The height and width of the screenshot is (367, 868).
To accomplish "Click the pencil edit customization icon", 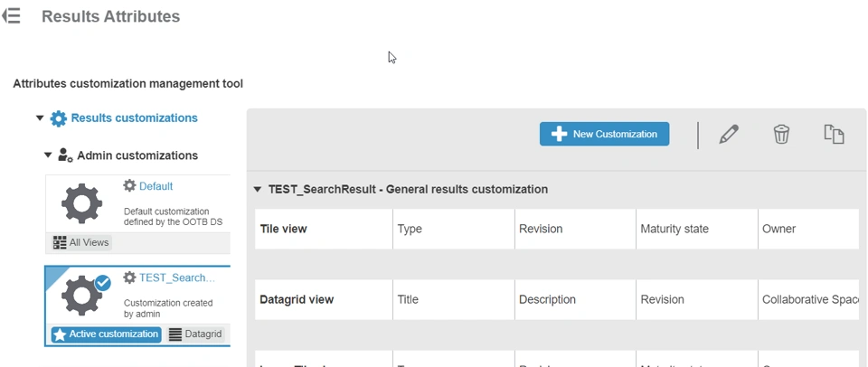I will 729,135.
